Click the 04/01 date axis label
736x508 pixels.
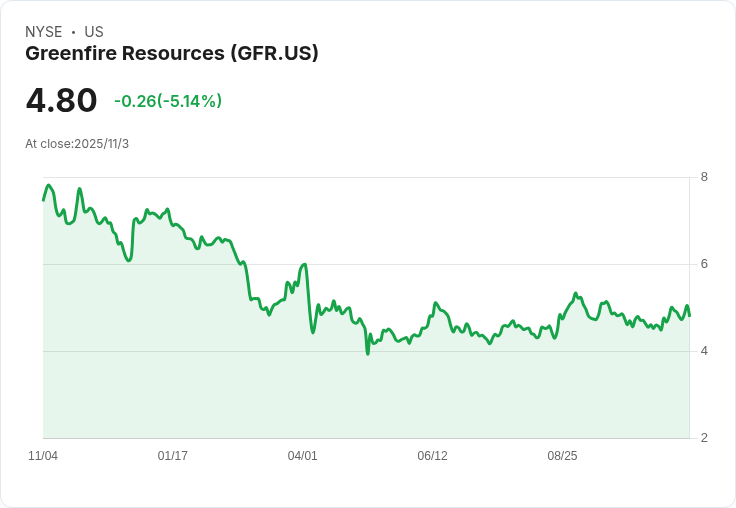[302, 456]
